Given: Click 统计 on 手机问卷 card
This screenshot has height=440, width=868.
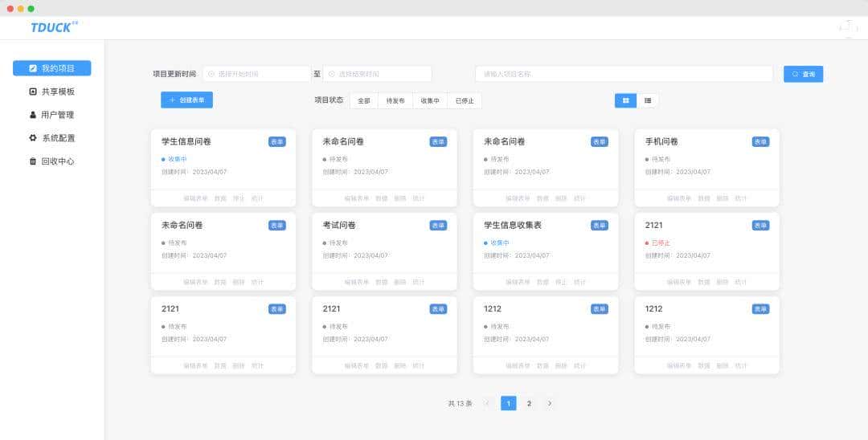Looking at the screenshot, I should [x=741, y=198].
